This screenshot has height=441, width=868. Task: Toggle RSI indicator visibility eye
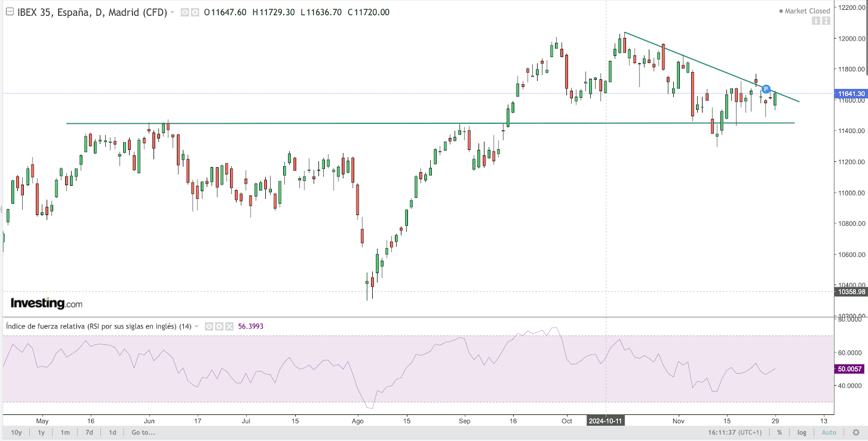coord(209,326)
